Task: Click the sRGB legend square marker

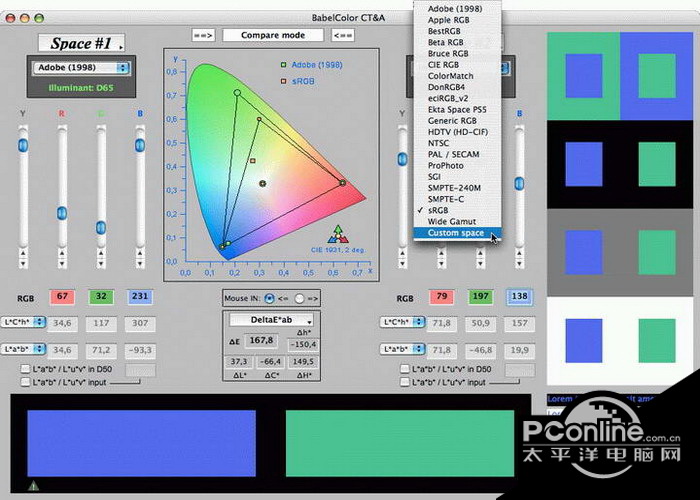Action: [283, 81]
